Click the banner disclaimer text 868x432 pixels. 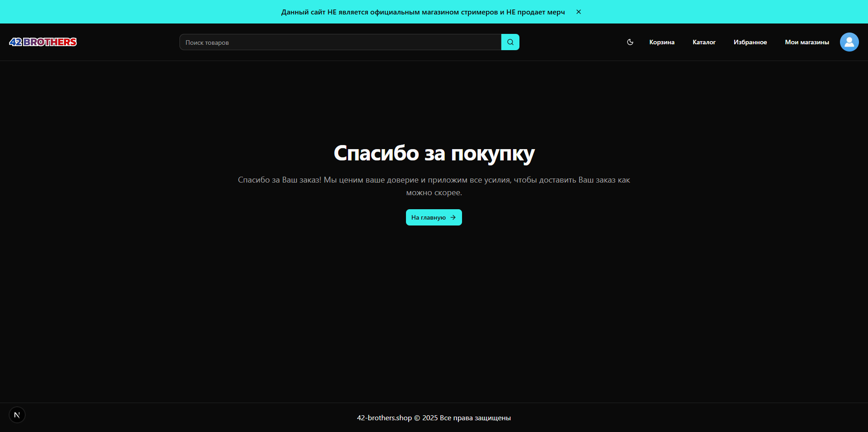pyautogui.click(x=423, y=12)
